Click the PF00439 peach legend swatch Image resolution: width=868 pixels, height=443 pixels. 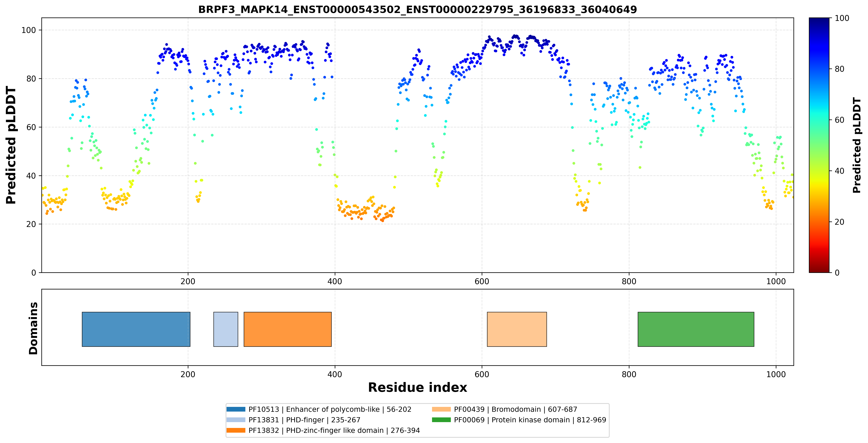tap(441, 409)
